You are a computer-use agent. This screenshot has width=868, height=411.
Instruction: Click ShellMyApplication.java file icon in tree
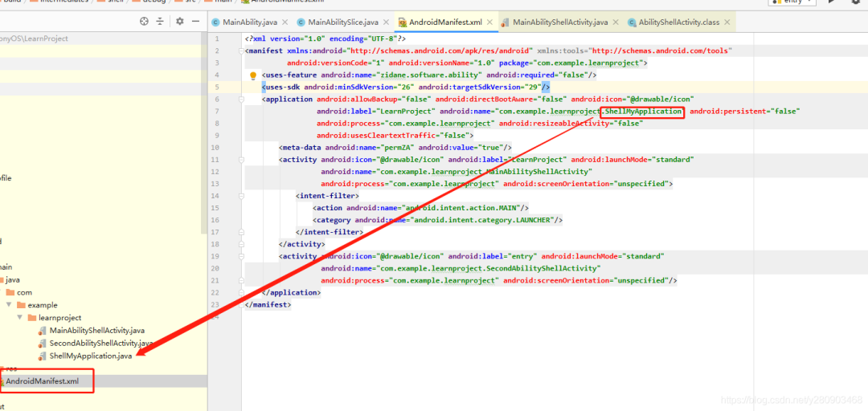pyautogui.click(x=42, y=356)
